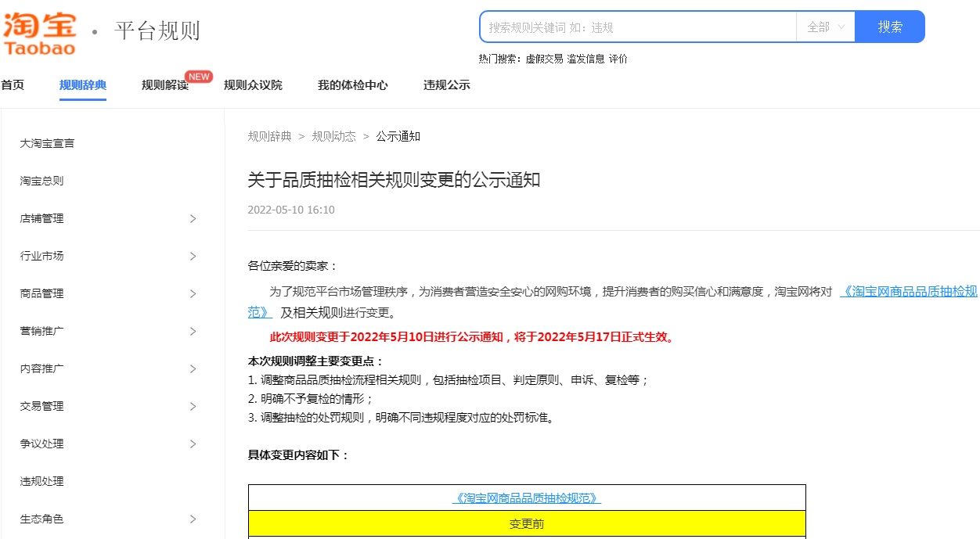
Task: Focus the rules keyword search field
Action: (x=638, y=27)
